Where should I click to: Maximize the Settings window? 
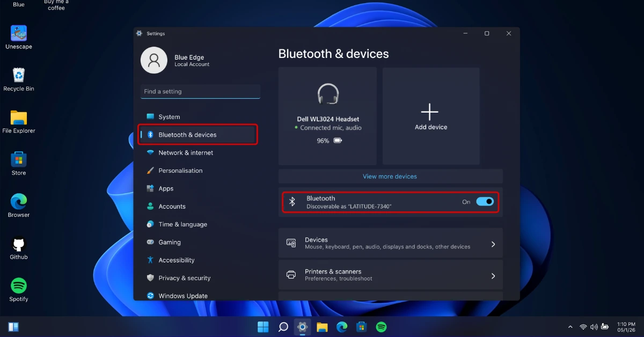tap(487, 33)
